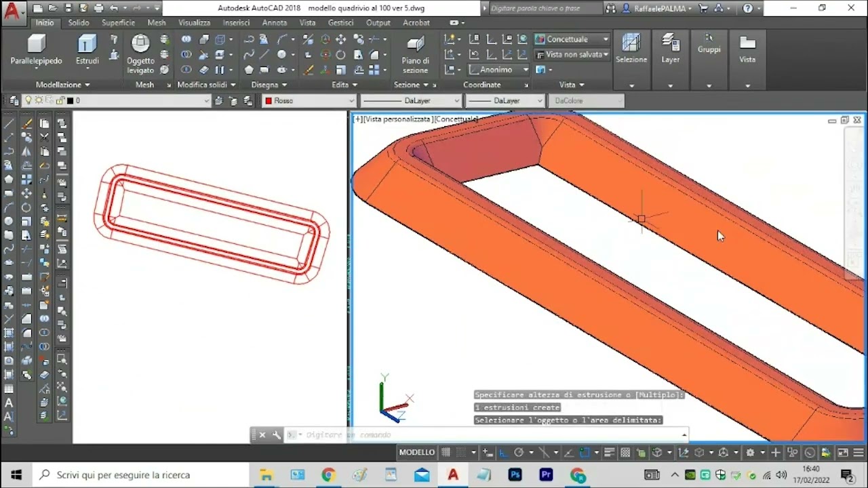Switch to the Superficie ribbon tab
The image size is (868, 488).
(x=118, y=22)
